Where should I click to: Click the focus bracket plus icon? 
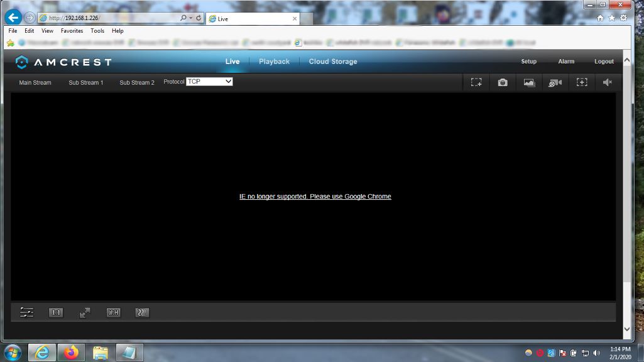point(582,82)
